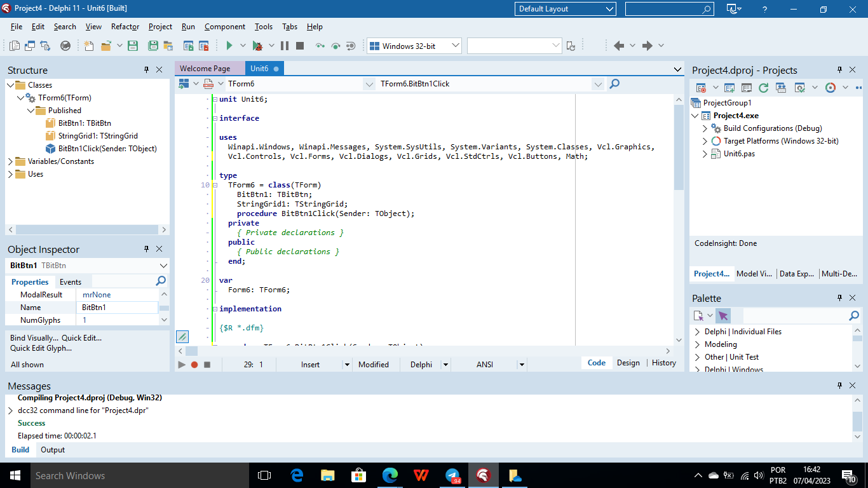Expand the Uses node in Structure
Screen dimensions: 868x488
10,174
